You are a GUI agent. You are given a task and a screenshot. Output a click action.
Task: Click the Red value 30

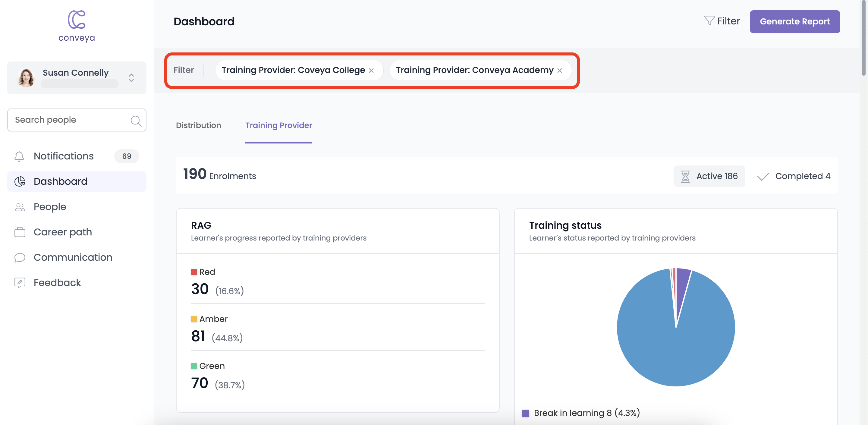(x=200, y=289)
